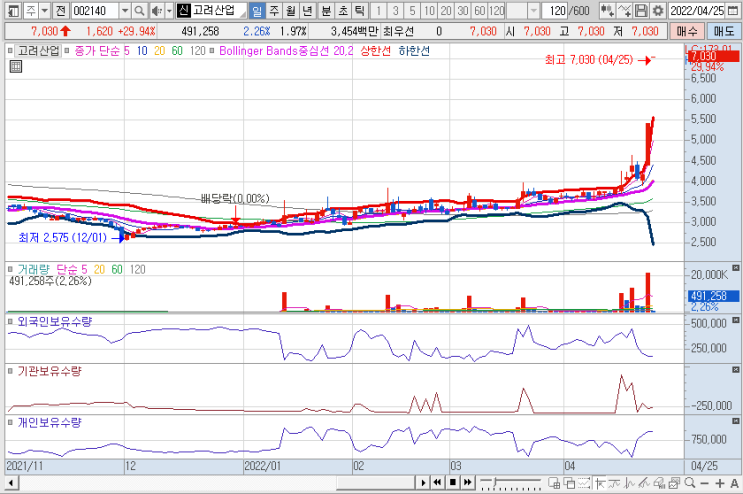
Task: Click the overlapping windows icon
Action: pyautogui.click(x=569, y=483)
